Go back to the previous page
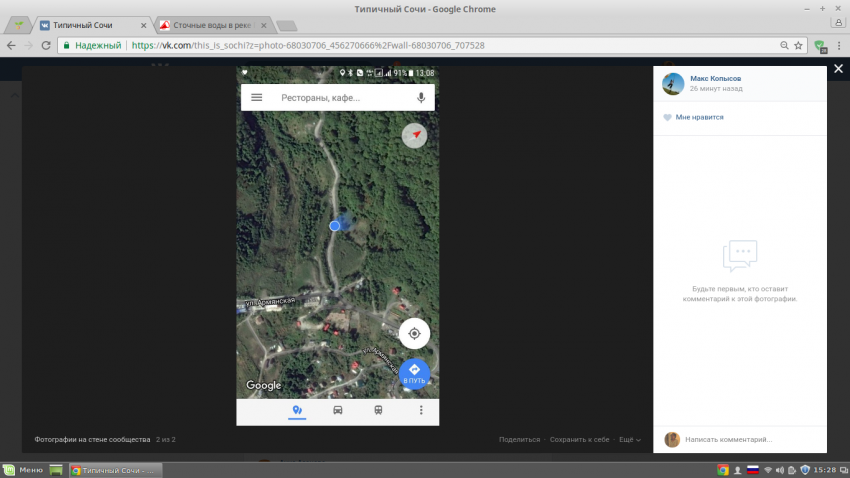850x478 pixels. pos(11,45)
